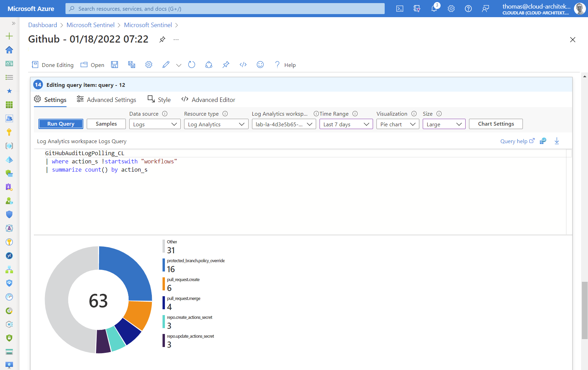Open Favorites star in the sidebar
This screenshot has height=370, width=588.
(9, 91)
